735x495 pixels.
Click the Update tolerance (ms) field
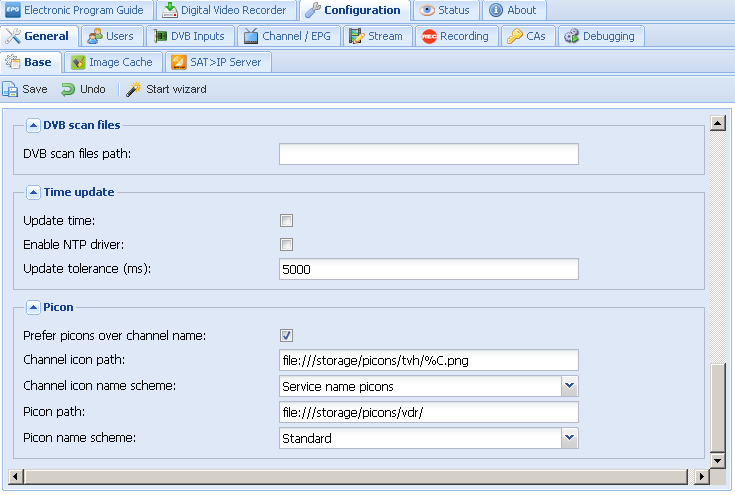click(429, 269)
